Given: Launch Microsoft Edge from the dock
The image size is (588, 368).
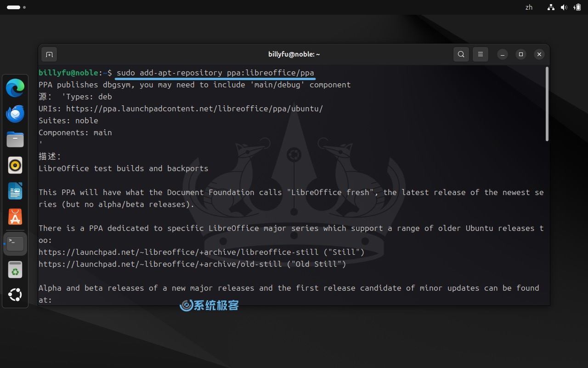Looking at the screenshot, I should coord(15,88).
